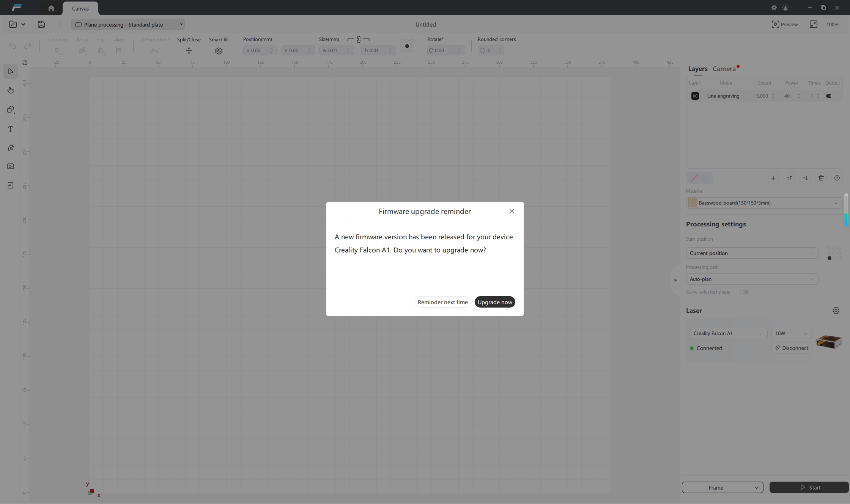Viewport: 850px width, 504px height.
Task: Click the Disconnect button
Action: pos(792,348)
